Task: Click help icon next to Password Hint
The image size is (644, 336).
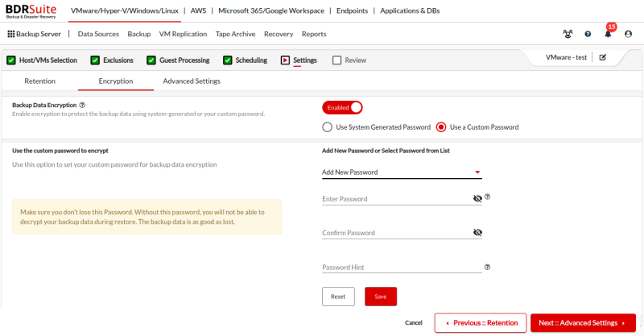Action: point(488,267)
